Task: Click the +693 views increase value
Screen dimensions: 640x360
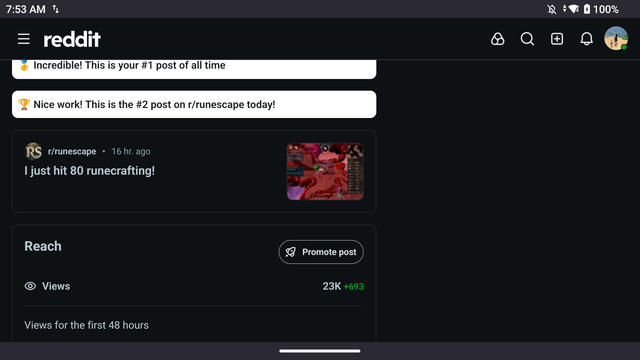Action: point(353,287)
